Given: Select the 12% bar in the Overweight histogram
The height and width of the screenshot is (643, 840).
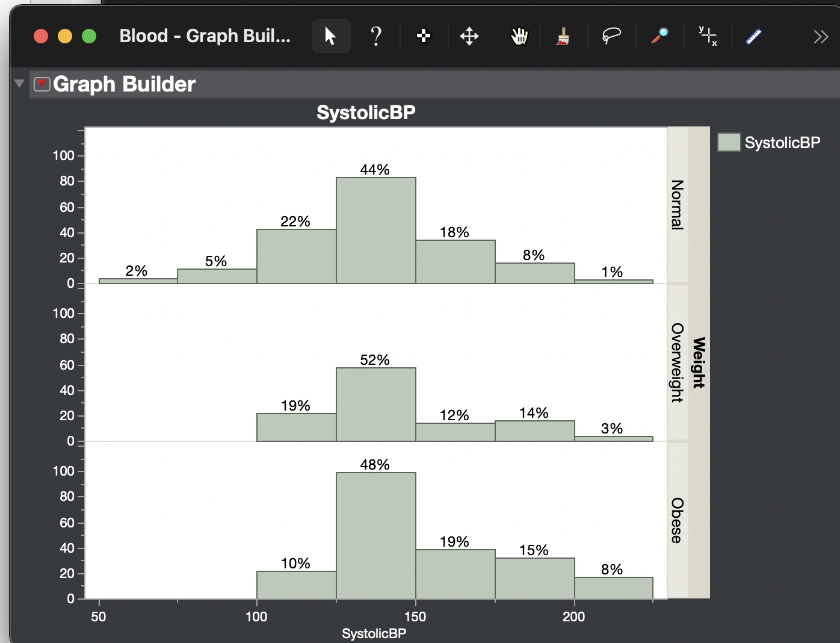Looking at the screenshot, I should [x=455, y=432].
